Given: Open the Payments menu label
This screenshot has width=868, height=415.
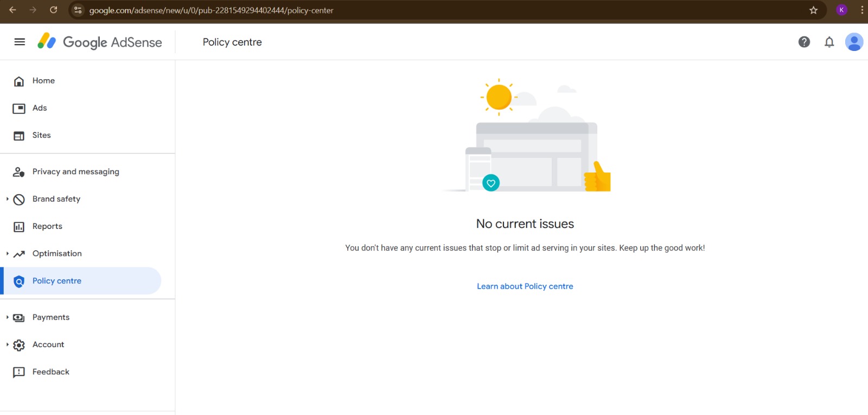Looking at the screenshot, I should click(x=51, y=317).
